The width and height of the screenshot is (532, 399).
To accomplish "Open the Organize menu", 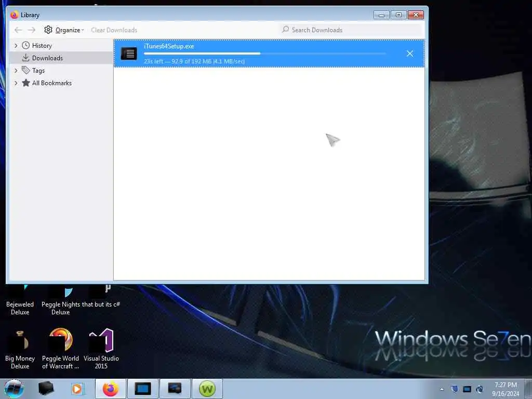I will (64, 30).
